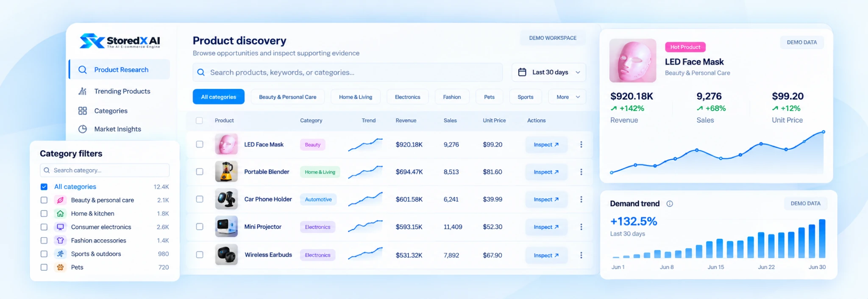Focus the Search products, keywords, or categories field
Viewport: 868px width, 299px height.
click(x=348, y=72)
